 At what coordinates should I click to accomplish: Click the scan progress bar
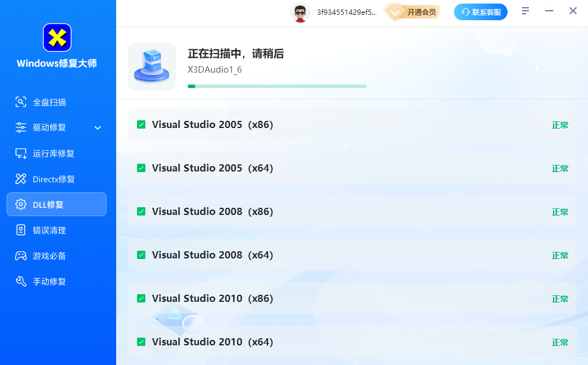click(277, 86)
